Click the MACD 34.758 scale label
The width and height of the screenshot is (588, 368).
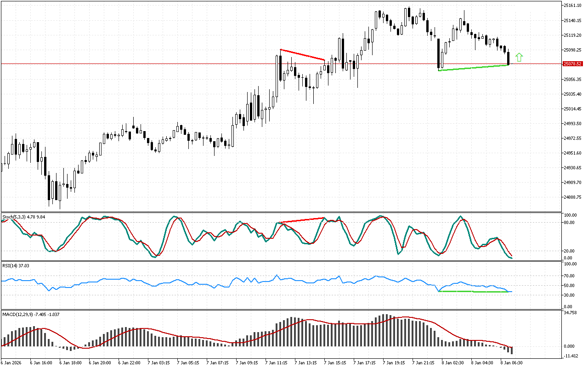(x=571, y=313)
